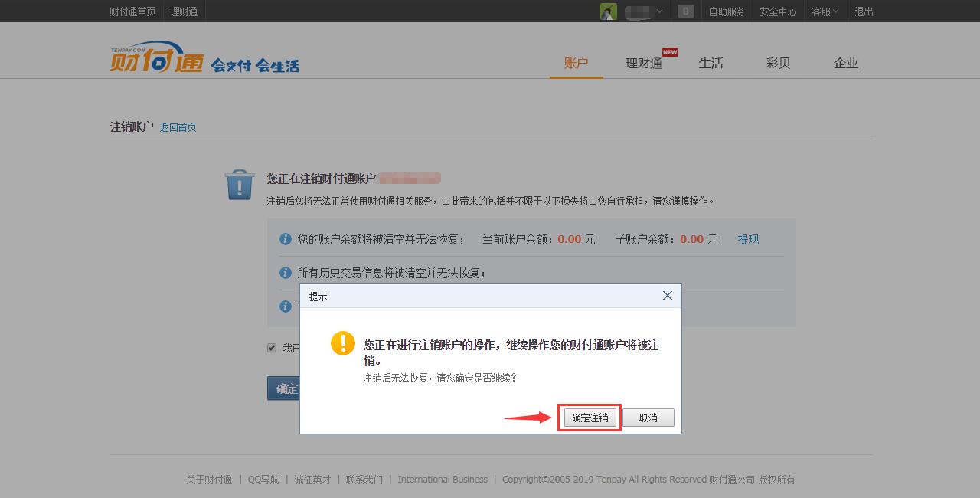Click the 取消 button in the dialog
The height and width of the screenshot is (498, 980).
(648, 418)
